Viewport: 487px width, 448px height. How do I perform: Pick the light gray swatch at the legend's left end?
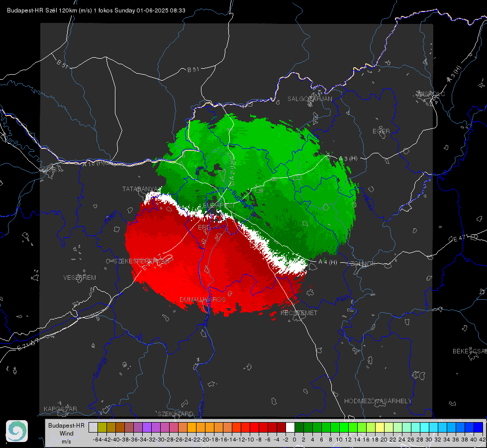(93, 427)
